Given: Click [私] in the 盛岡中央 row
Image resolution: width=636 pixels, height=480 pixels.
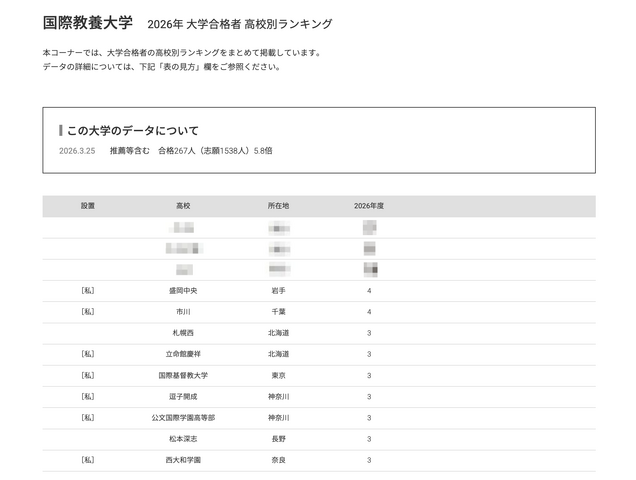Looking at the screenshot, I should click(88, 291).
